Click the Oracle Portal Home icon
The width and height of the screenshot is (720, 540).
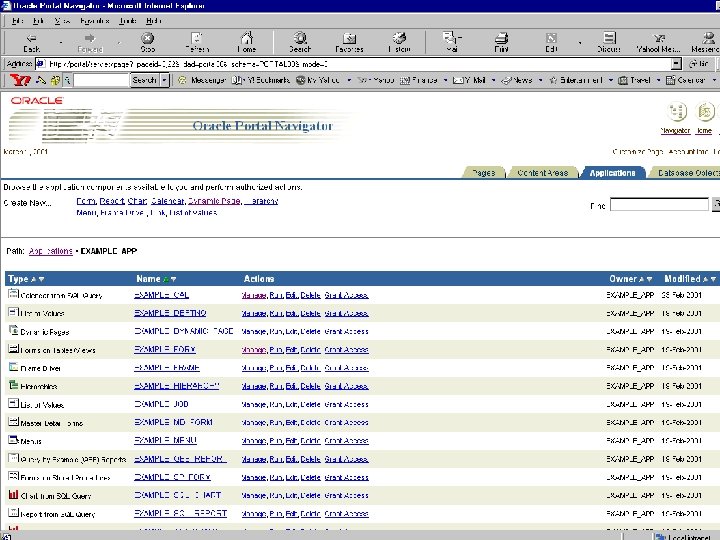705,112
